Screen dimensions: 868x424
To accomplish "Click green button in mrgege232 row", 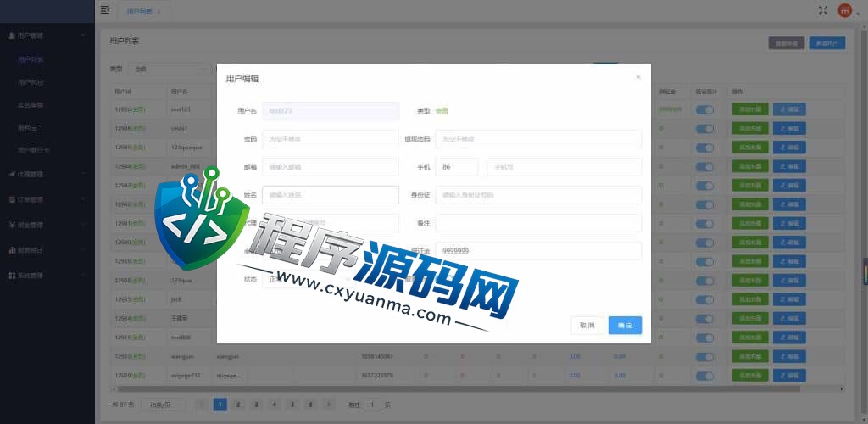I will click(x=750, y=376).
